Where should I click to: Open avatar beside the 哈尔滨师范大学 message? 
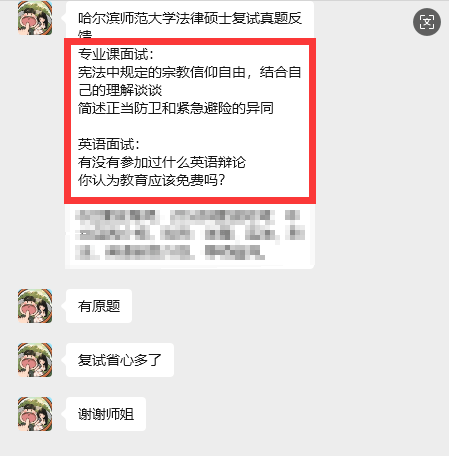point(35,18)
